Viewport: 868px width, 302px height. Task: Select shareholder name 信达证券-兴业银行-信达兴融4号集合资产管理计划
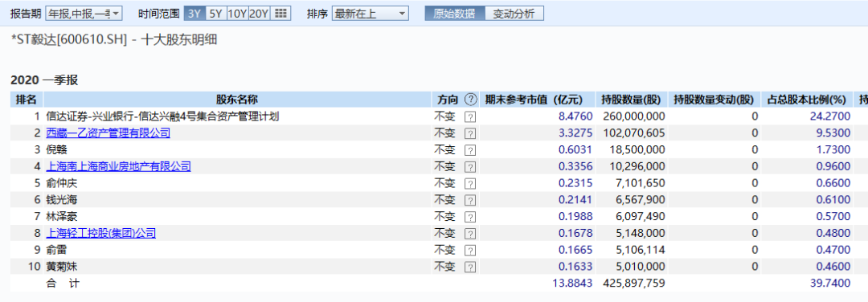162,116
